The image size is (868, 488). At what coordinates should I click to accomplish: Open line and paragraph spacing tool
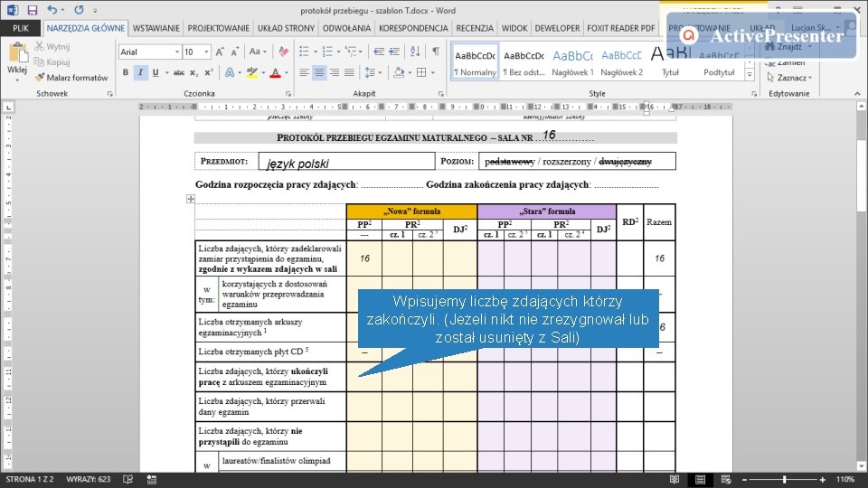[x=370, y=72]
